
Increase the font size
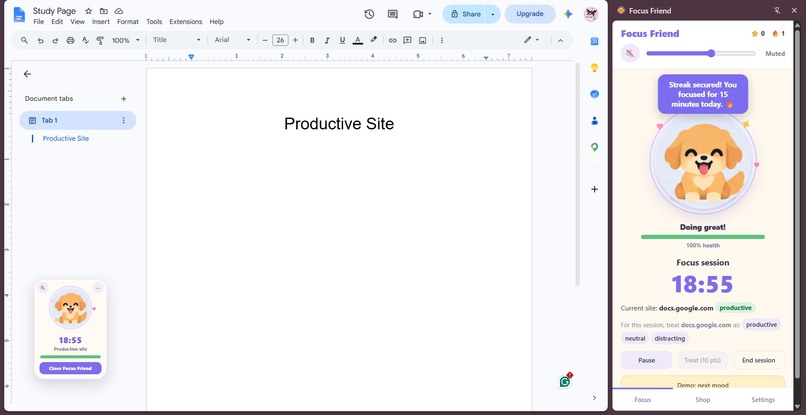click(295, 40)
